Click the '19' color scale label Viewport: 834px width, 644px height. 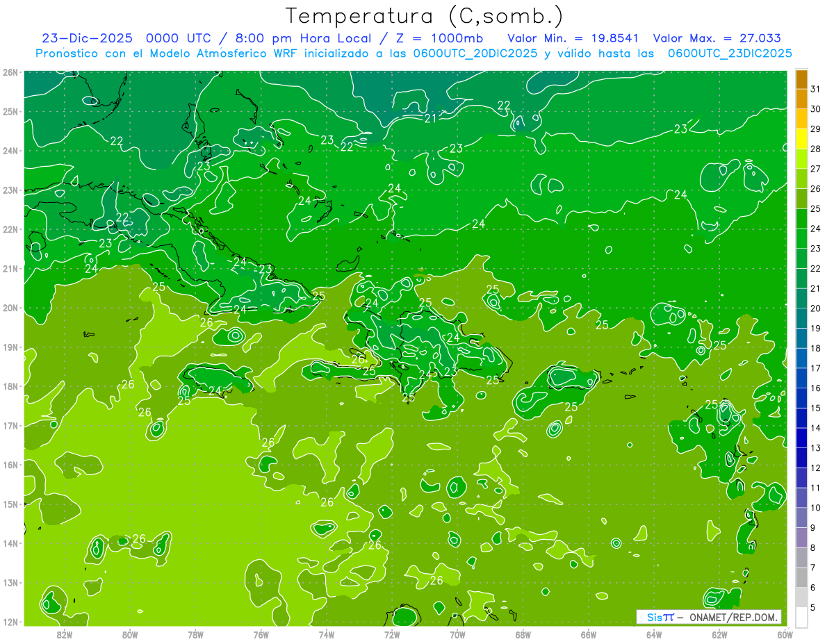coord(816,329)
